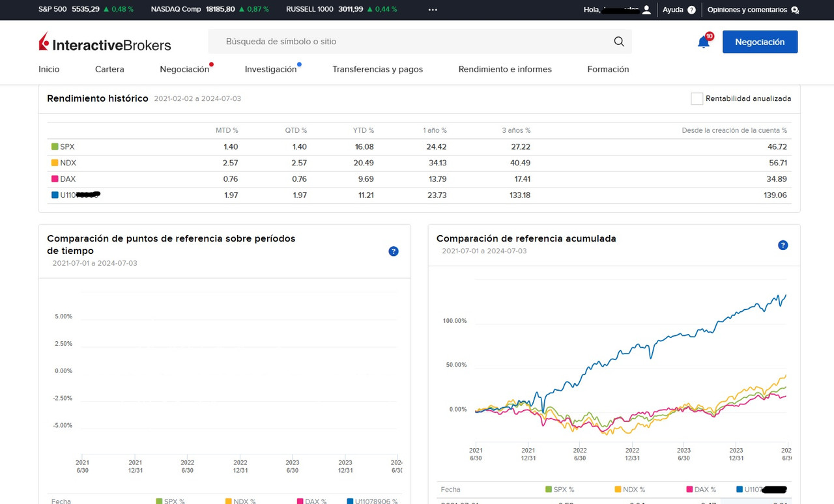Open the Inicio menu
This screenshot has height=504, width=834.
(x=49, y=69)
